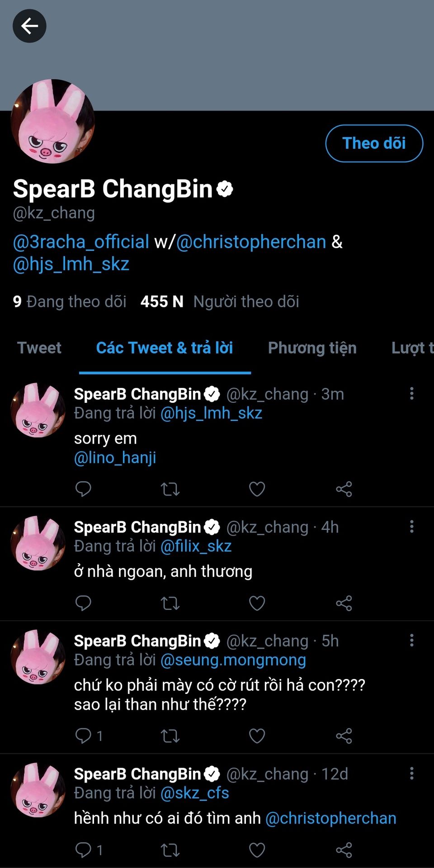The height and width of the screenshot is (868, 434).
Task: Open the large profile avatar picture
Action: (x=53, y=121)
